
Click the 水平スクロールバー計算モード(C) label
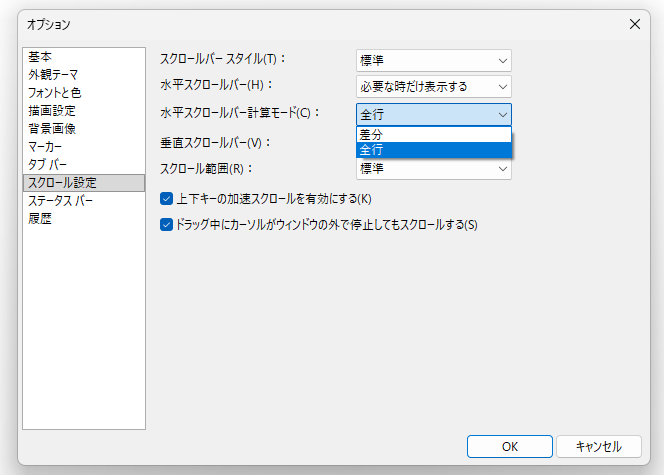coord(240,113)
